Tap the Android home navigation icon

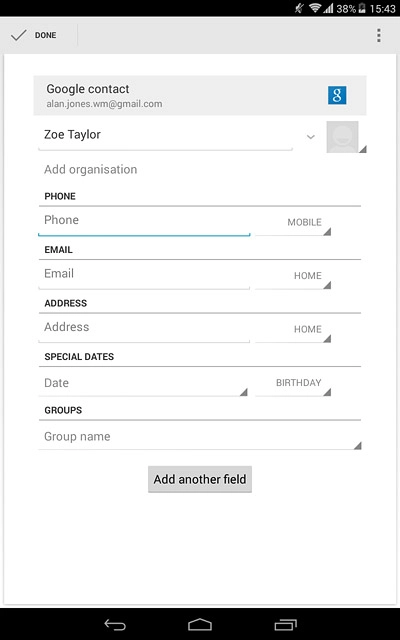click(200, 624)
